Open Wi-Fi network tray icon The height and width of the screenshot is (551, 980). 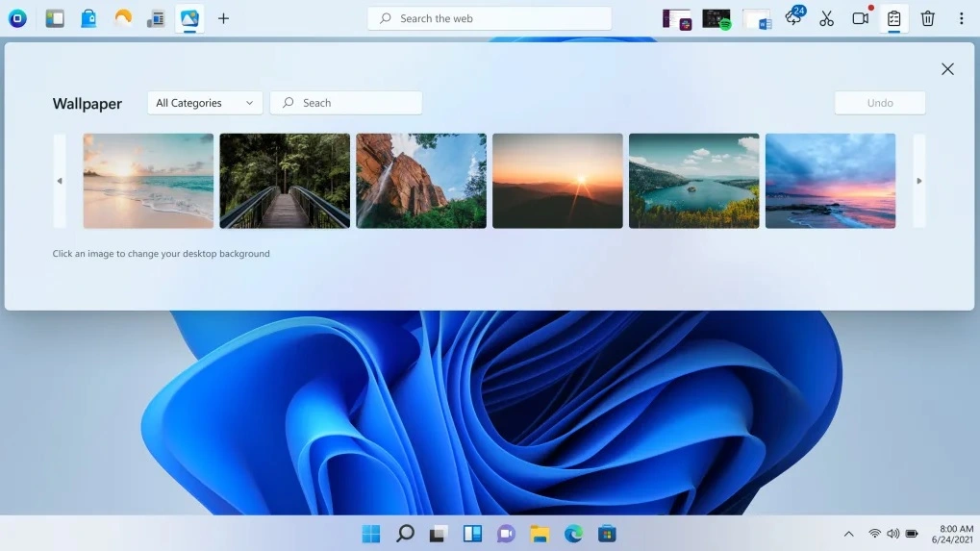[874, 534]
